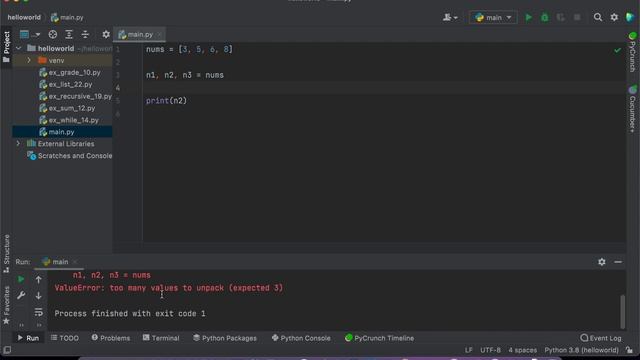Switch Python 3.8 interpreter in status bar
Screen dimensions: 640x360
(581, 350)
